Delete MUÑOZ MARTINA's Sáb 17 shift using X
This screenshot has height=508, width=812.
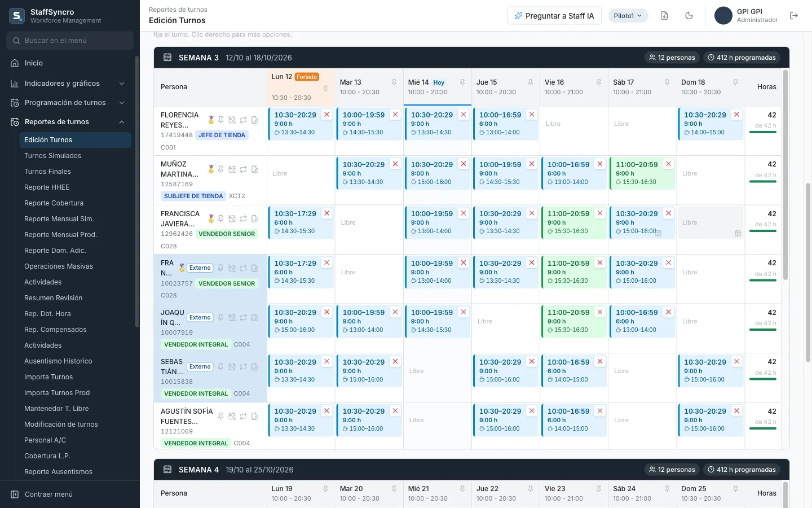[x=668, y=164]
